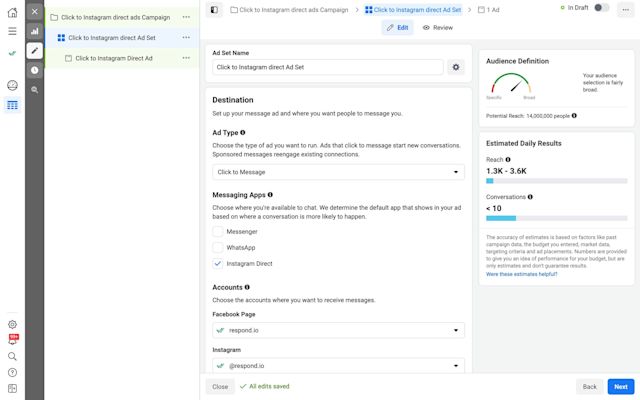Open the account overview gauge icon
The image size is (640, 400).
pyautogui.click(x=12, y=85)
